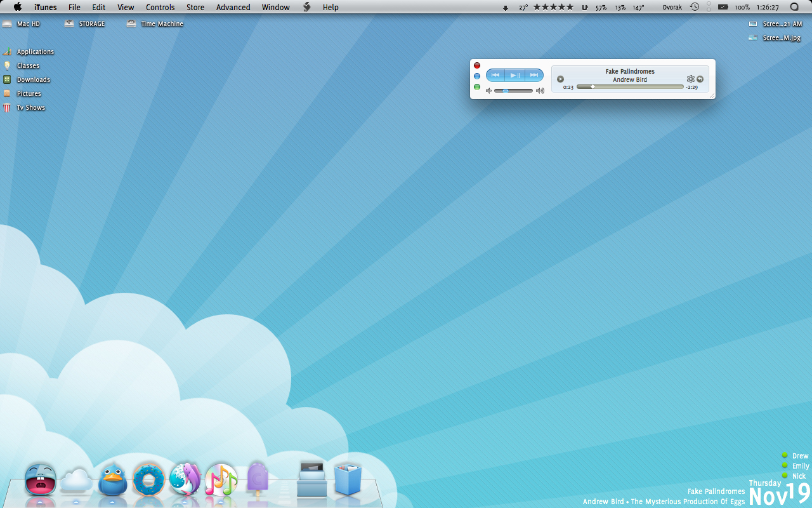Open the file drawer stack in dock
This screenshot has width=812, height=508.
[x=312, y=479]
